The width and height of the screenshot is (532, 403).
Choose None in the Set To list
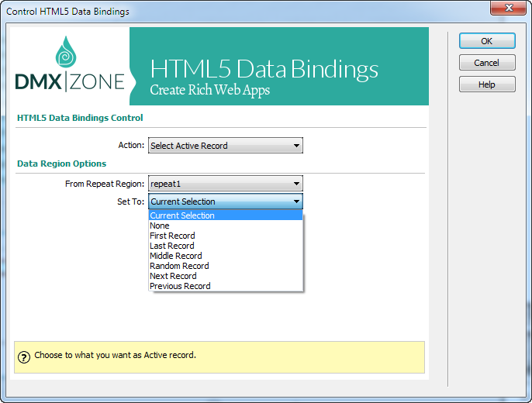(x=226, y=226)
